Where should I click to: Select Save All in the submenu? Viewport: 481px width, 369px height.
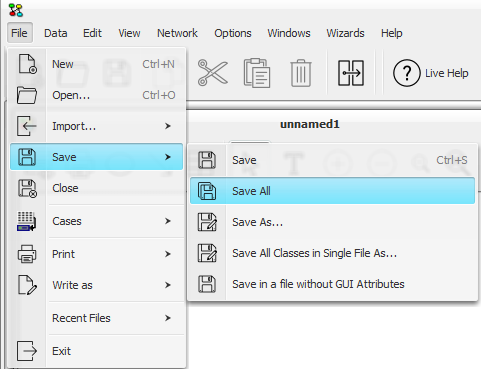tap(332, 191)
